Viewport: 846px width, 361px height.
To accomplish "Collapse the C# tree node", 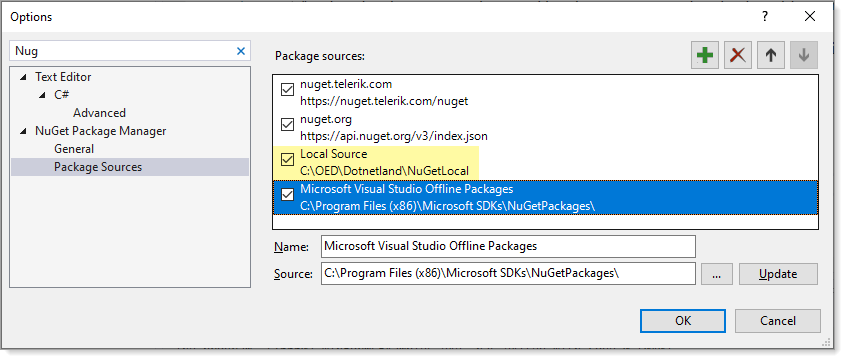I will click(x=42, y=95).
